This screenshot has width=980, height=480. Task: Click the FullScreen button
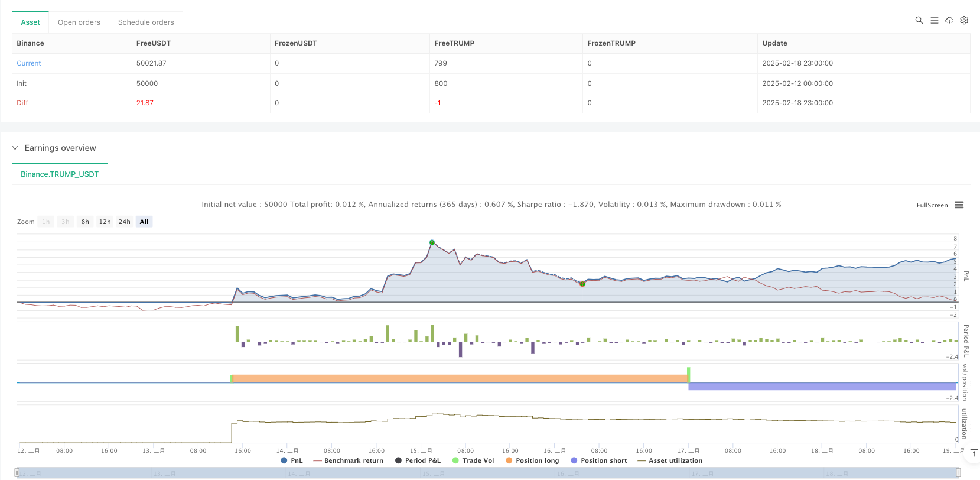[x=932, y=205]
